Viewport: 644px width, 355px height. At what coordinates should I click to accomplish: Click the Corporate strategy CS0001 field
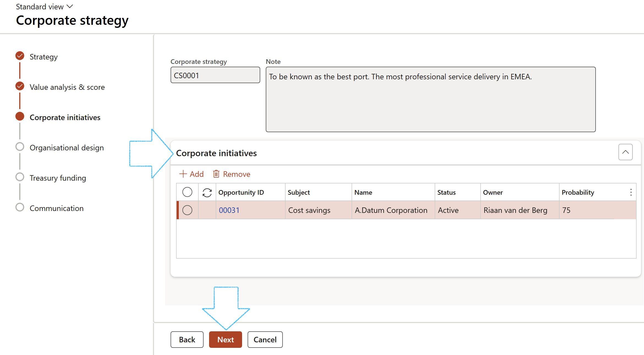215,75
